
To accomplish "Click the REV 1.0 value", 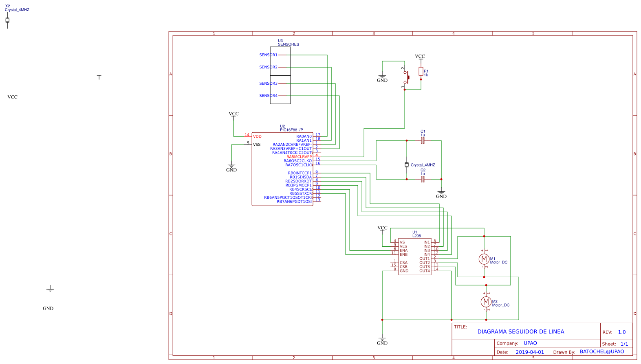I will coord(621,332).
